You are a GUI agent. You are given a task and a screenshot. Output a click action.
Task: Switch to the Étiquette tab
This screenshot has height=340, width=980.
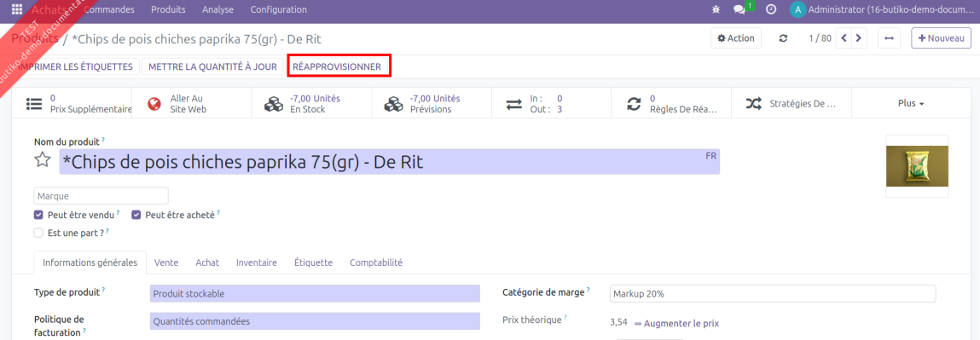pyautogui.click(x=313, y=262)
